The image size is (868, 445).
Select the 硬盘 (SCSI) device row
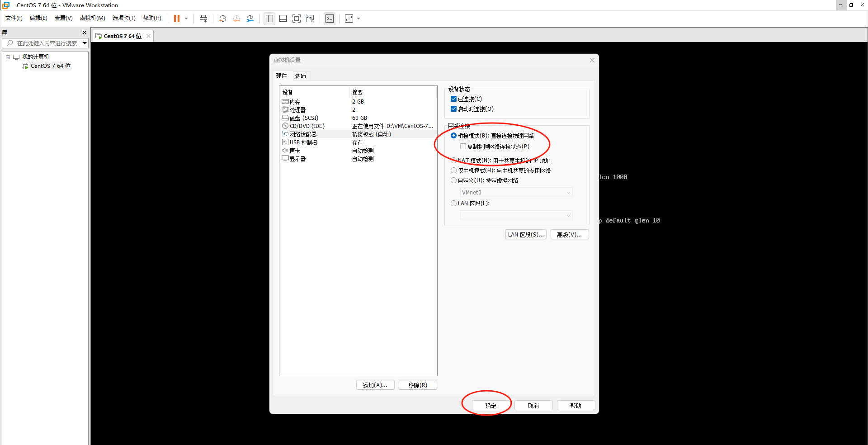click(x=358, y=118)
